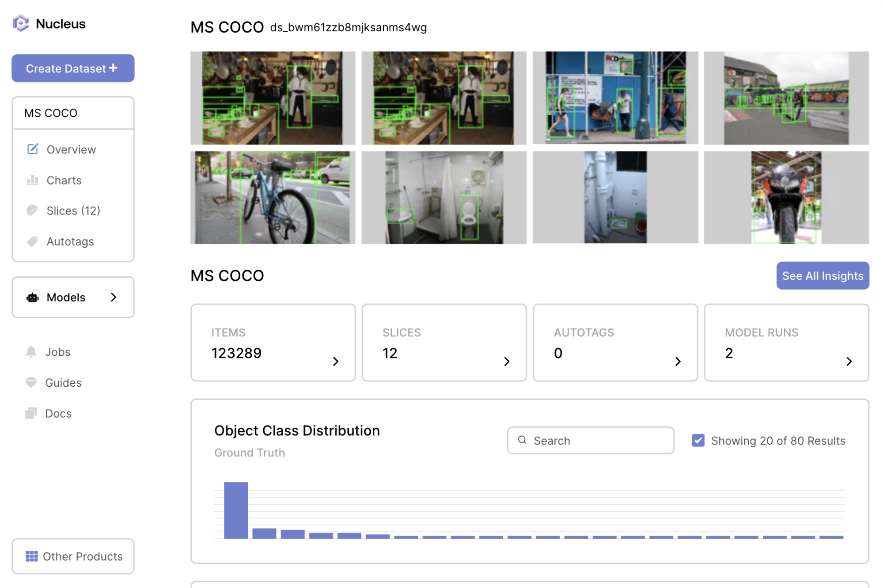Click the search magnifier icon
The height and width of the screenshot is (588, 883).
click(522, 440)
